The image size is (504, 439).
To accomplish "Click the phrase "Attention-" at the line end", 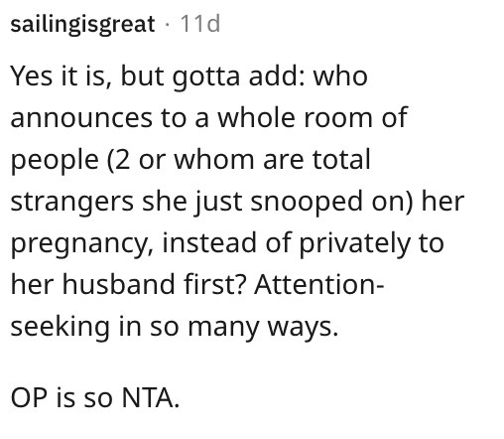I will coord(318,284).
